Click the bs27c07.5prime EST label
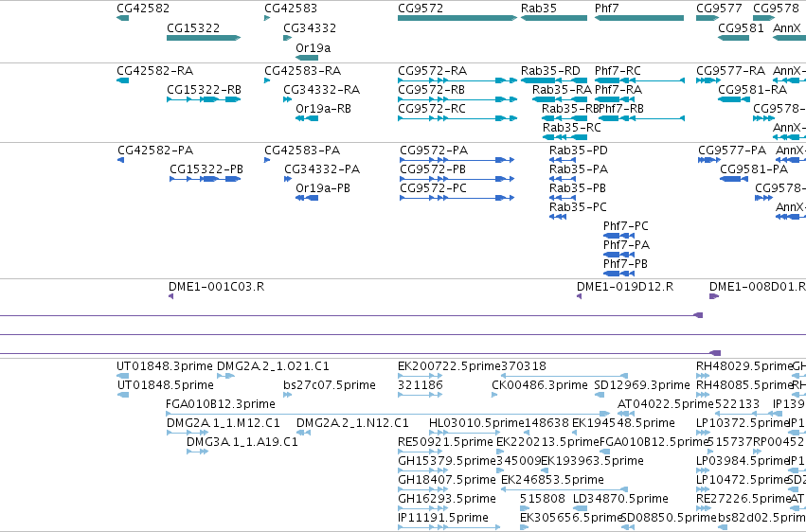The image size is (806, 532). (x=329, y=384)
